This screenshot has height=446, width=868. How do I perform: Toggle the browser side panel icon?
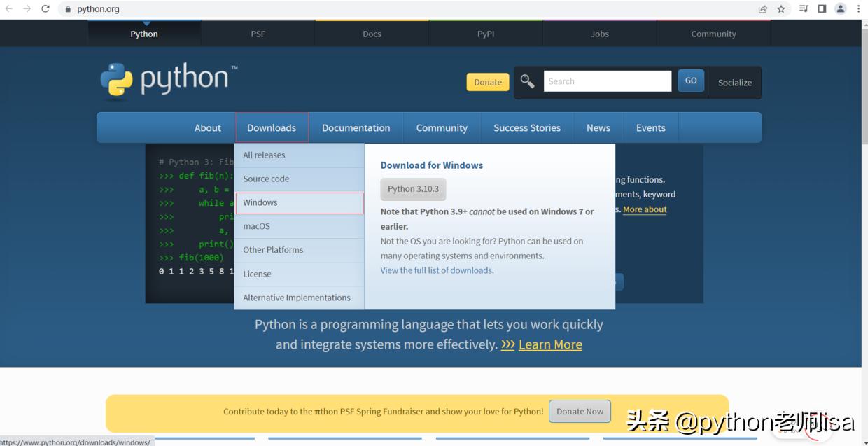coord(822,9)
